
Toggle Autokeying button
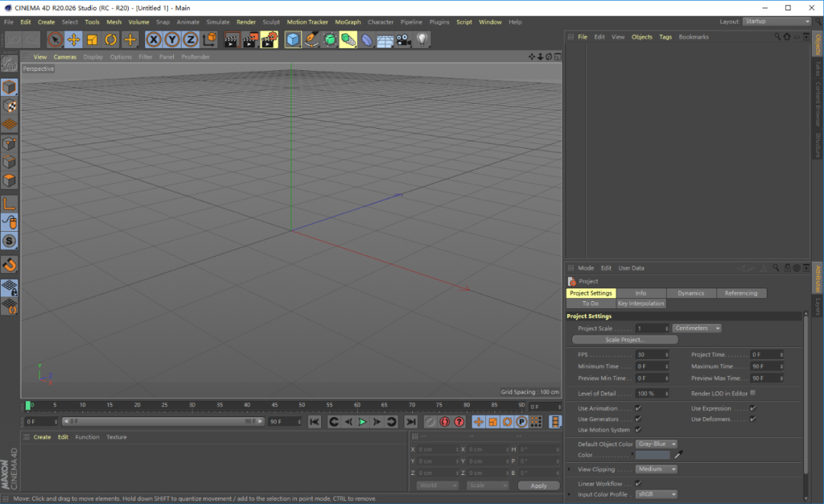click(445, 422)
